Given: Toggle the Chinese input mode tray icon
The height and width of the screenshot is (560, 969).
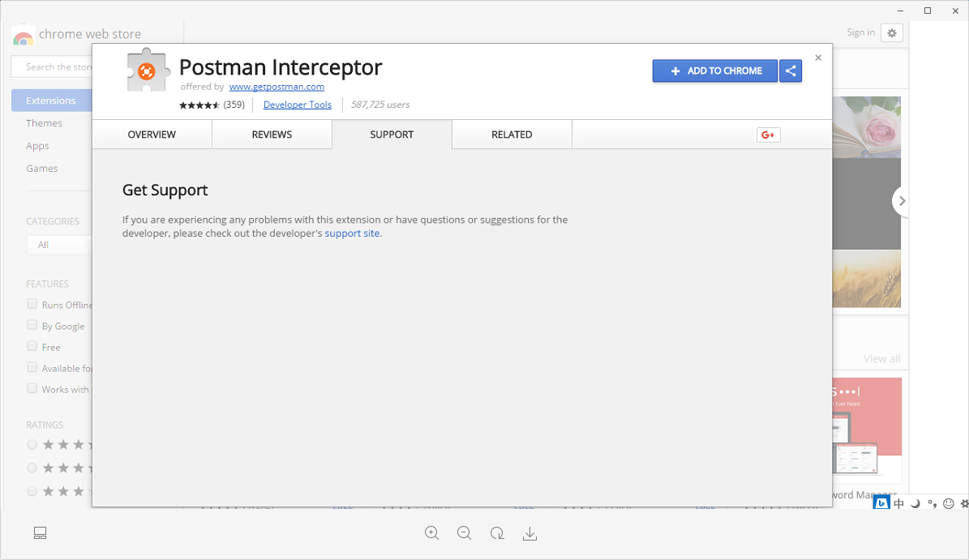Looking at the screenshot, I should tap(898, 504).
